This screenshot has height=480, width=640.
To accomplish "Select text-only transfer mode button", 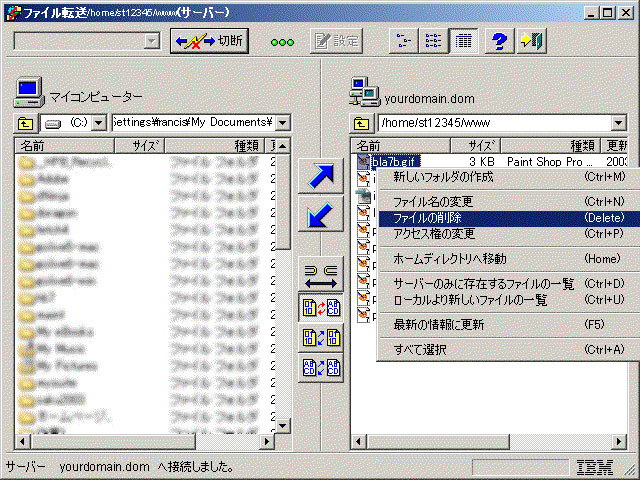I will click(x=321, y=367).
